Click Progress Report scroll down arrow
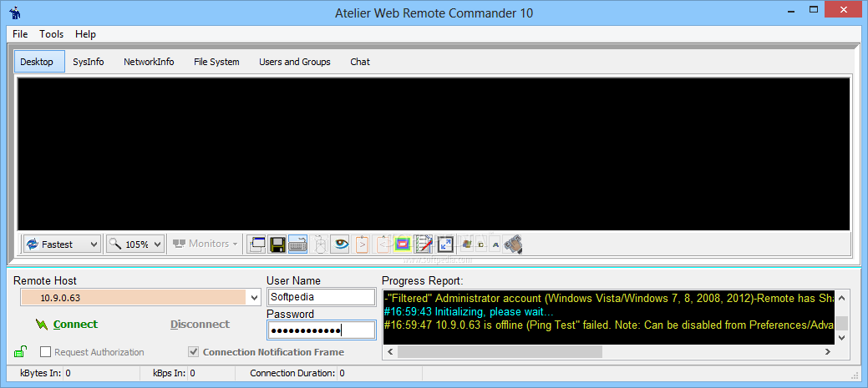The height and width of the screenshot is (388, 868). pos(841,337)
